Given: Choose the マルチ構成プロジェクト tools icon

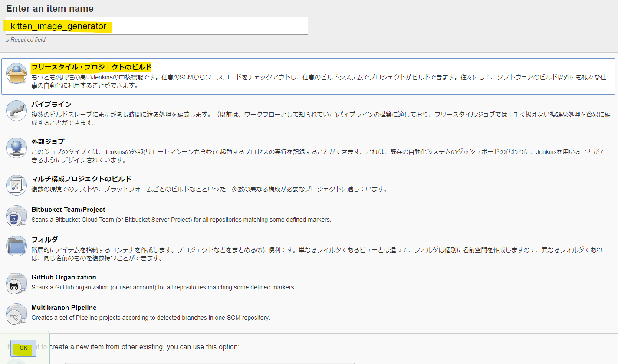Looking at the screenshot, I should [16, 185].
